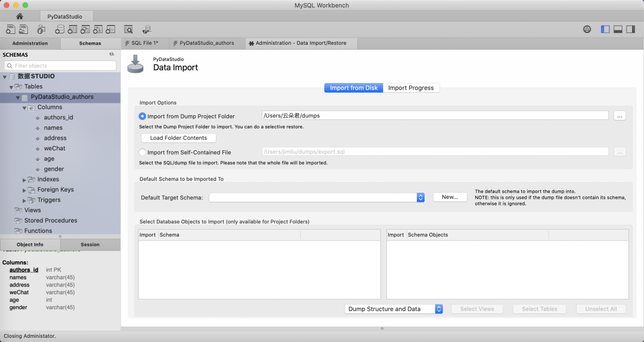
Task: Switch to Import Progress tab
Action: point(411,88)
